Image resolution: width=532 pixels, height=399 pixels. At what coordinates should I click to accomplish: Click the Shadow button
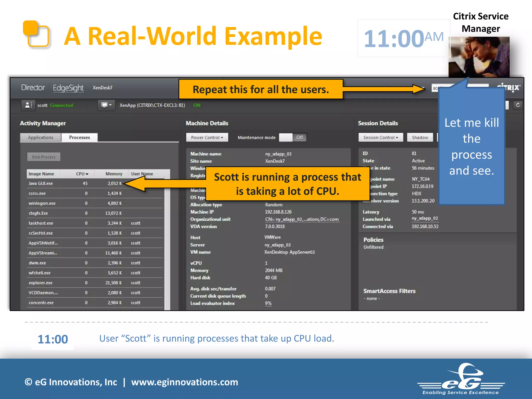point(420,137)
